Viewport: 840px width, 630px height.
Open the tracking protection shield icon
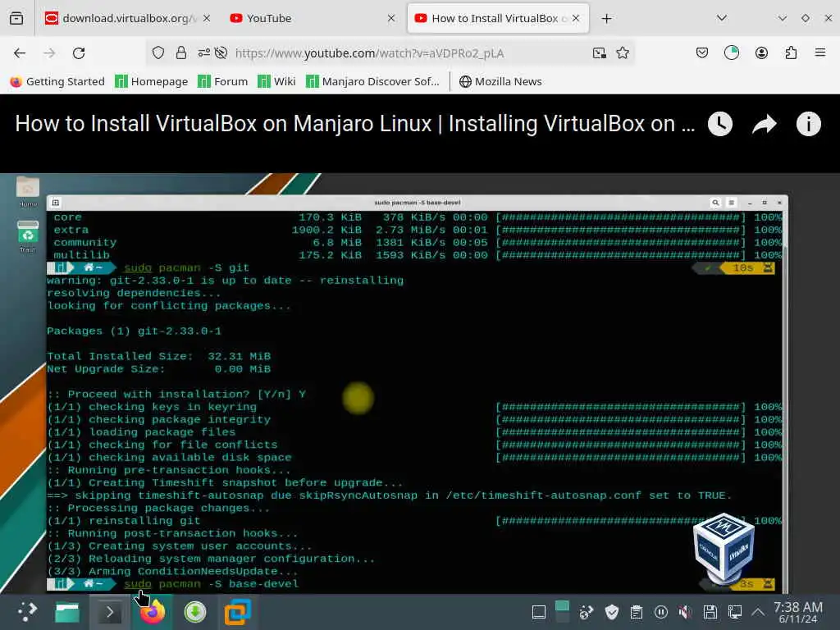[x=158, y=53]
